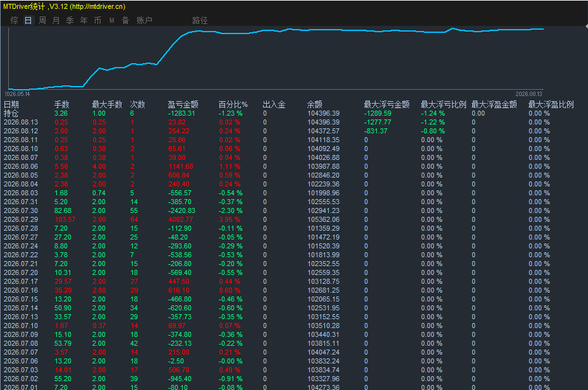Click the 余额 column header
Image resolution: width=588 pixels, height=390 pixels.
coord(315,104)
